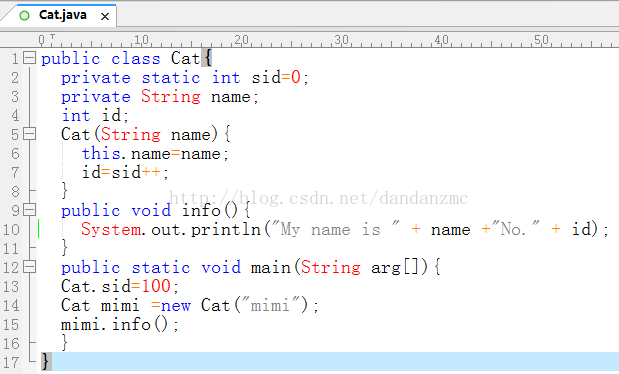The image size is (619, 374).
Task: Click 'int id;' declaration on line 4
Action: point(95,115)
